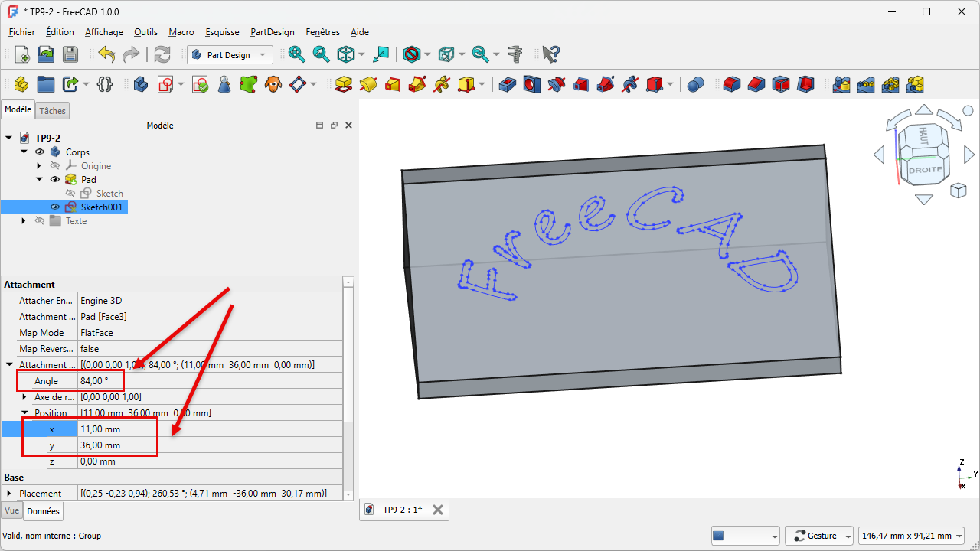Close the TP9-2 document tab
The height and width of the screenshot is (551, 980).
coord(438,510)
